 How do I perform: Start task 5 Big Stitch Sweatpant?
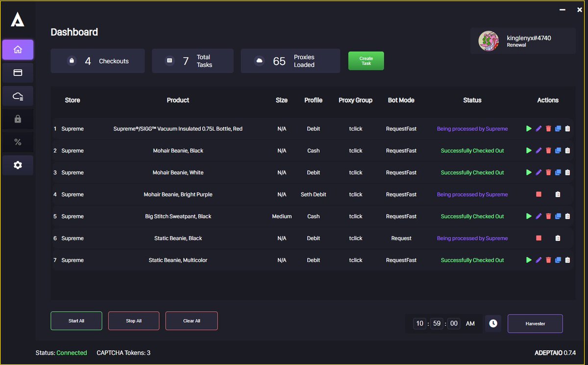coord(529,216)
